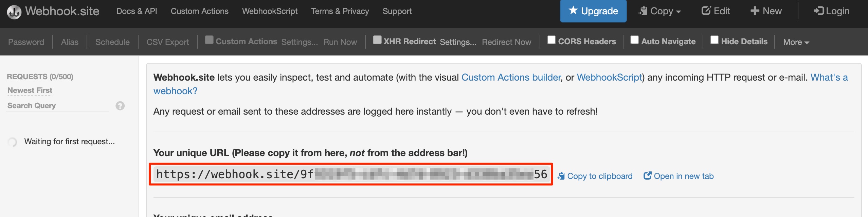Viewport: 868px width, 217px height.
Task: Click the Search Query input field
Action: [57, 106]
